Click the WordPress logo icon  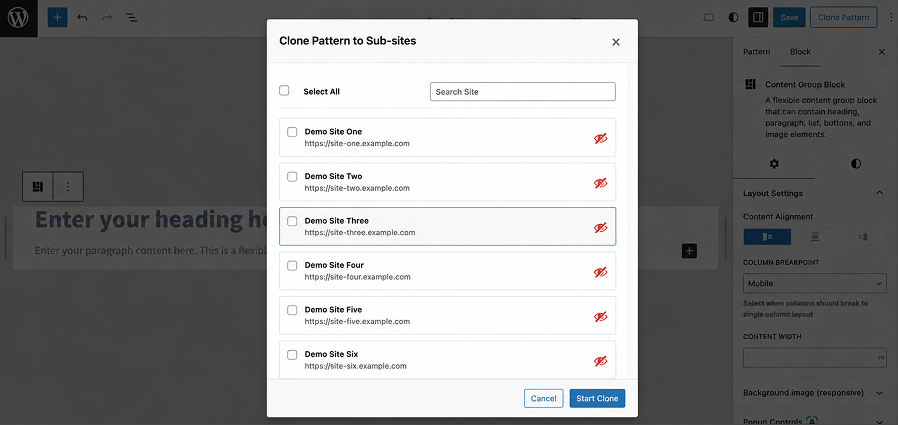click(18, 18)
